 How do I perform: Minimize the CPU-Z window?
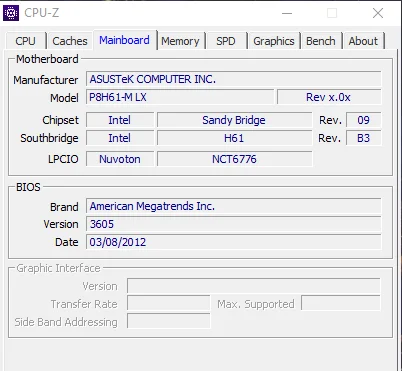[x=287, y=13]
